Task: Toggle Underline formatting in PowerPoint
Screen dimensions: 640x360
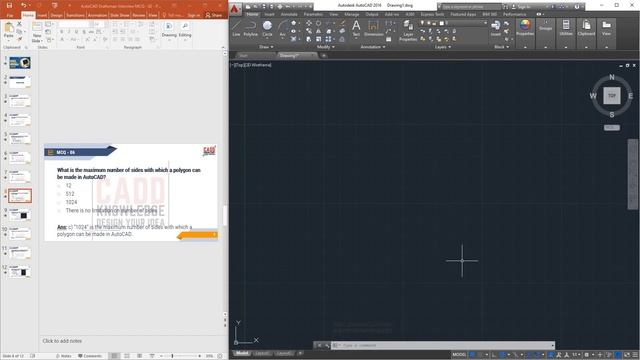Action: point(76,32)
